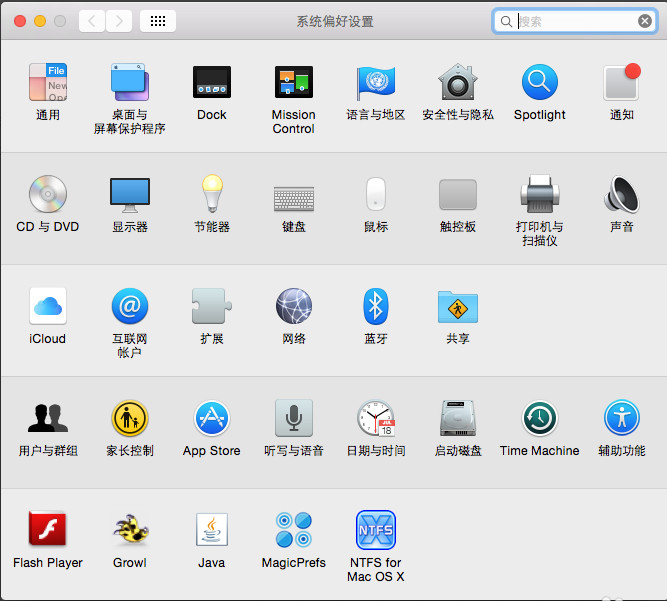Image resolution: width=667 pixels, height=601 pixels.
Task: Clear the search field with X button
Action: click(645, 21)
